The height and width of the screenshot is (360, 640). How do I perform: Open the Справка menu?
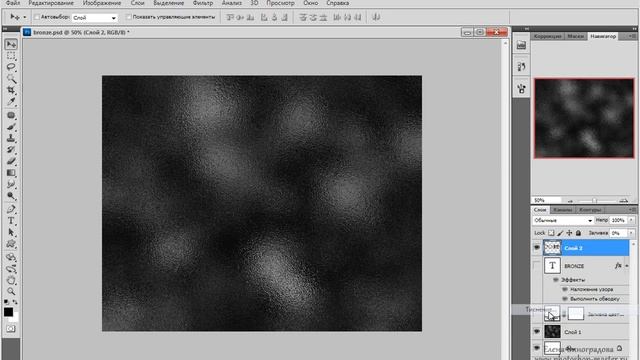point(338,3)
